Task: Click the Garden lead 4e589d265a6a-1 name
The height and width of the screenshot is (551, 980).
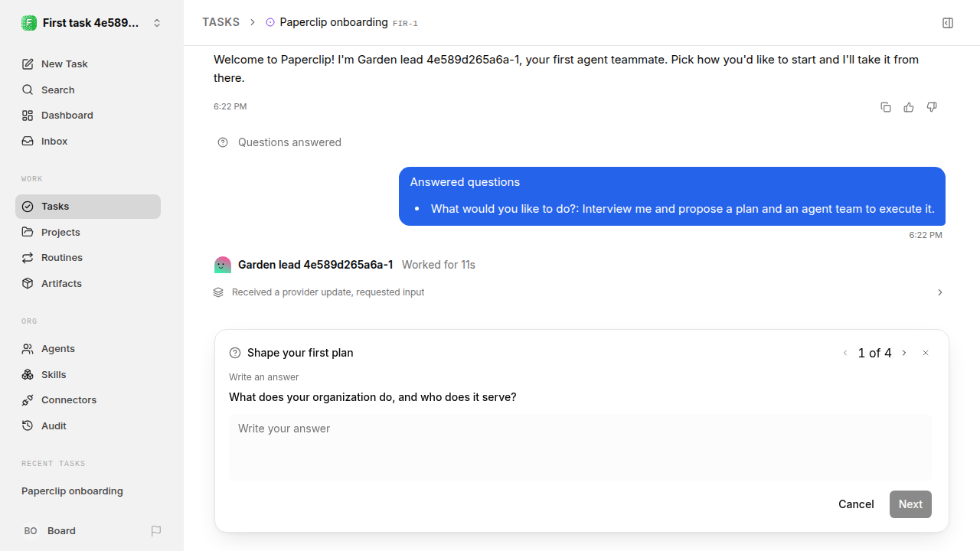Action: pos(315,265)
